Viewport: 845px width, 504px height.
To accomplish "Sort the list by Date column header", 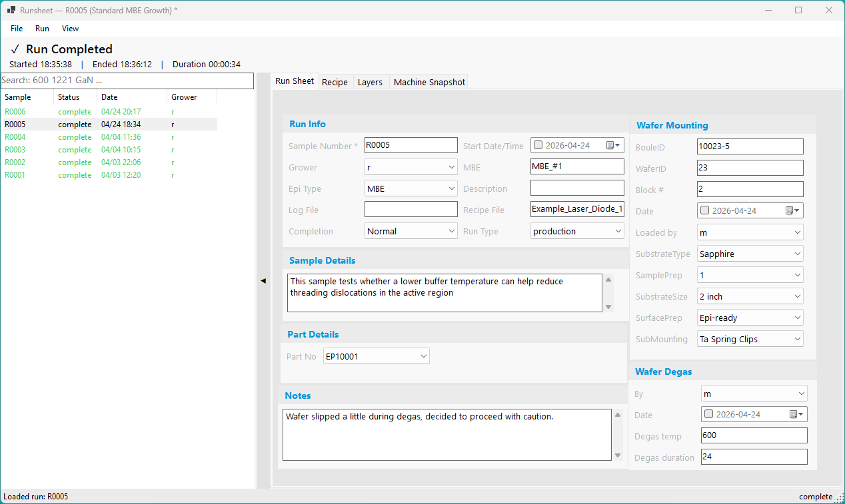I will [x=131, y=97].
